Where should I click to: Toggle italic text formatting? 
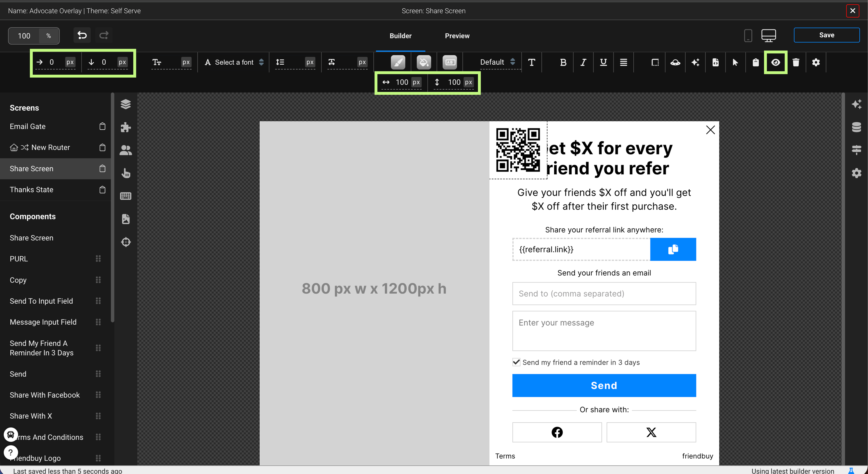pos(583,62)
